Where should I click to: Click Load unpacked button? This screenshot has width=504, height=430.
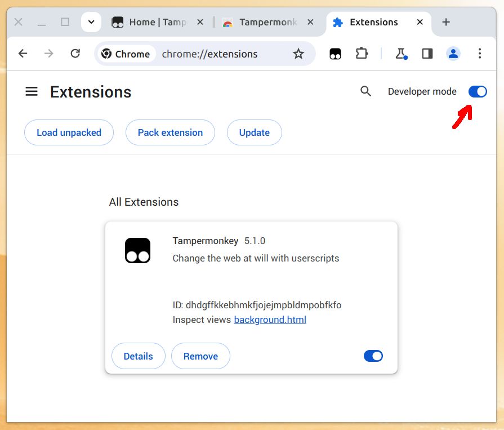[69, 132]
